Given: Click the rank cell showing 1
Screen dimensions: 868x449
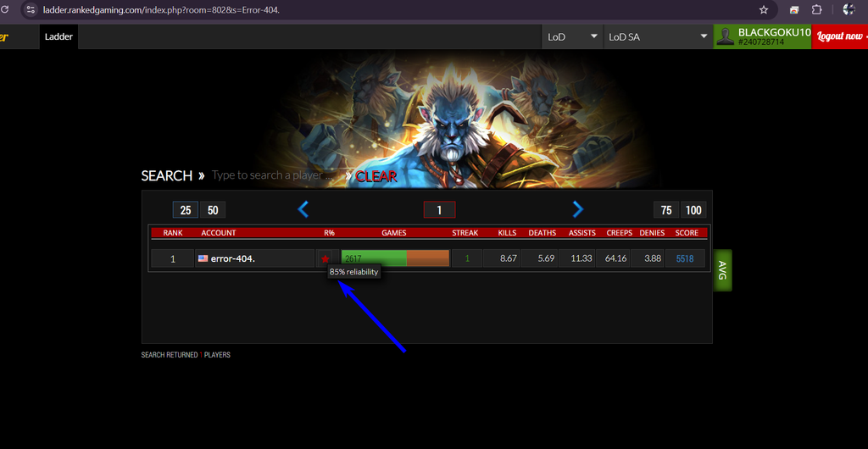Looking at the screenshot, I should (173, 258).
